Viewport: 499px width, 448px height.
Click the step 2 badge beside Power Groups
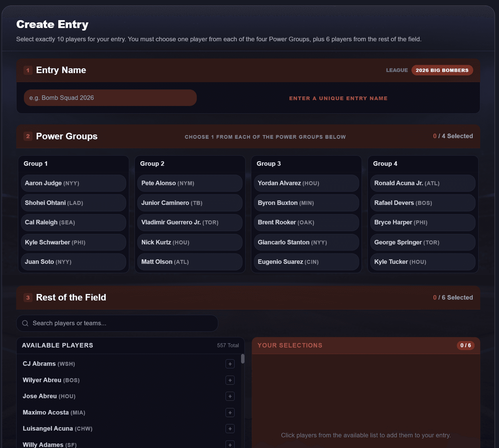pos(28,136)
